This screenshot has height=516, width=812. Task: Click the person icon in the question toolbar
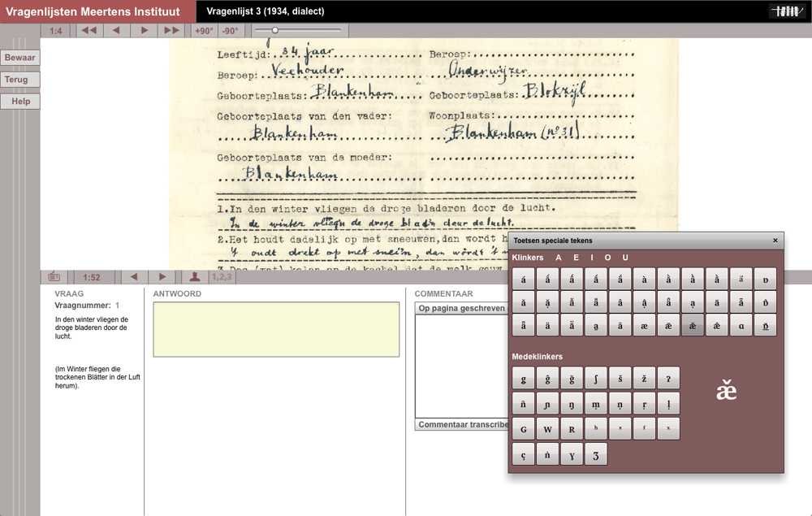point(195,277)
